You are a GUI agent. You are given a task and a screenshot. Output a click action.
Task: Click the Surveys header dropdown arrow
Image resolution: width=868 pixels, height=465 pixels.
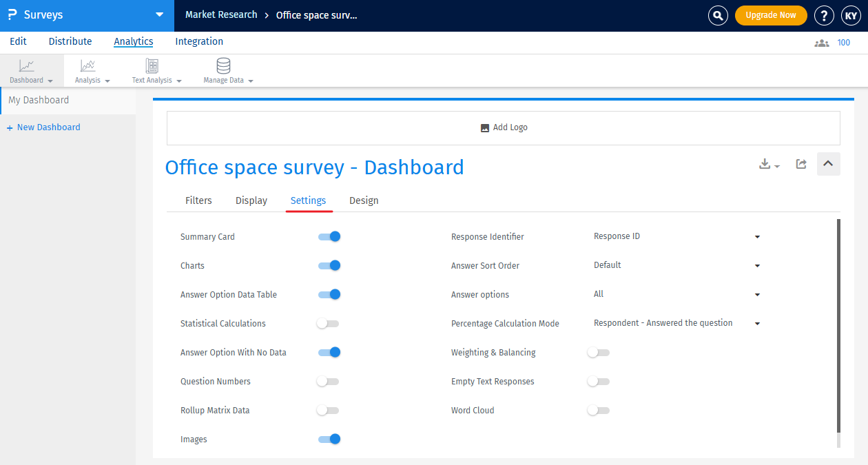(159, 14)
